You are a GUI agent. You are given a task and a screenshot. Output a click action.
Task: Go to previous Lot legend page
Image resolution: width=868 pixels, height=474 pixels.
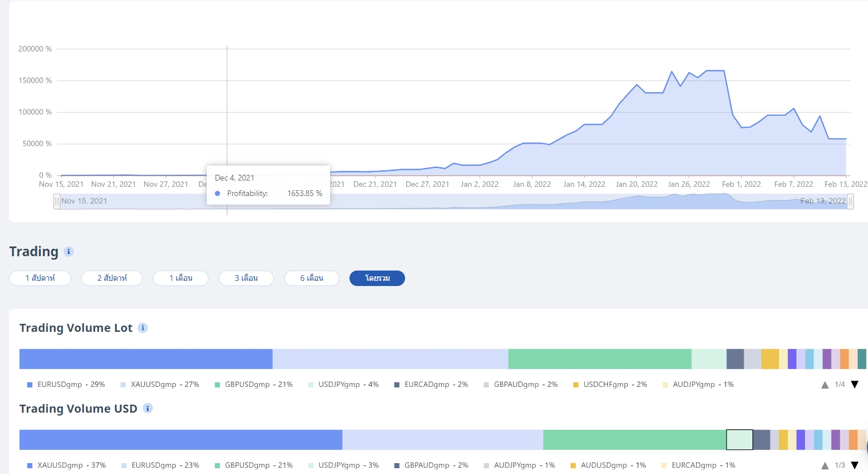pos(825,385)
